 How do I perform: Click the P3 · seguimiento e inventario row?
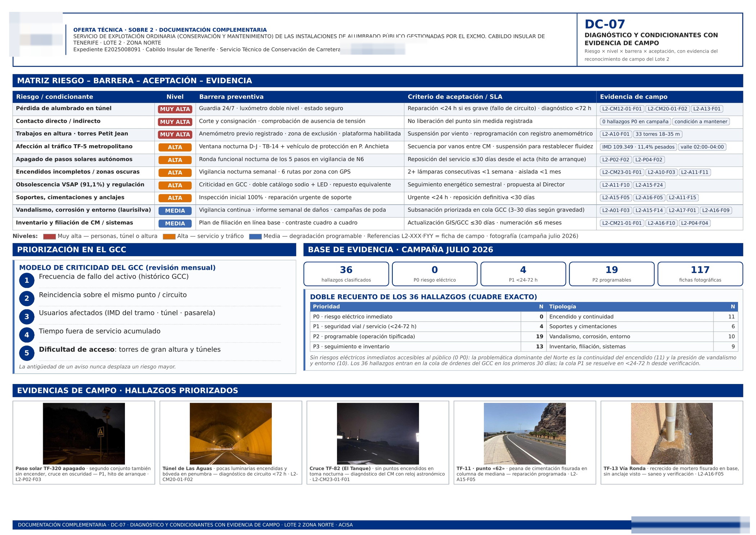[428, 347]
